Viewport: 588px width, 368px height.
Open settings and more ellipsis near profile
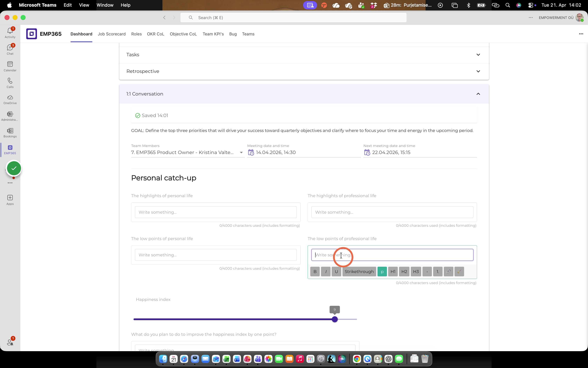pos(531,18)
